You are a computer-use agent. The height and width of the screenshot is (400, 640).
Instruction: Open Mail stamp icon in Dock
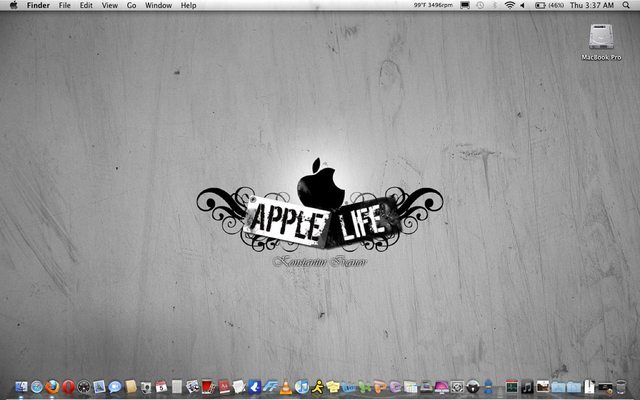pos(99,387)
